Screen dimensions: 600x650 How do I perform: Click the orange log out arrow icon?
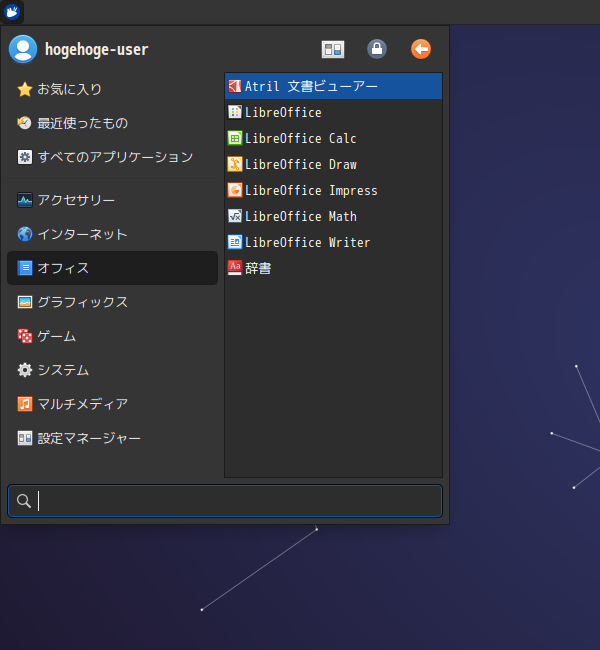tap(421, 49)
